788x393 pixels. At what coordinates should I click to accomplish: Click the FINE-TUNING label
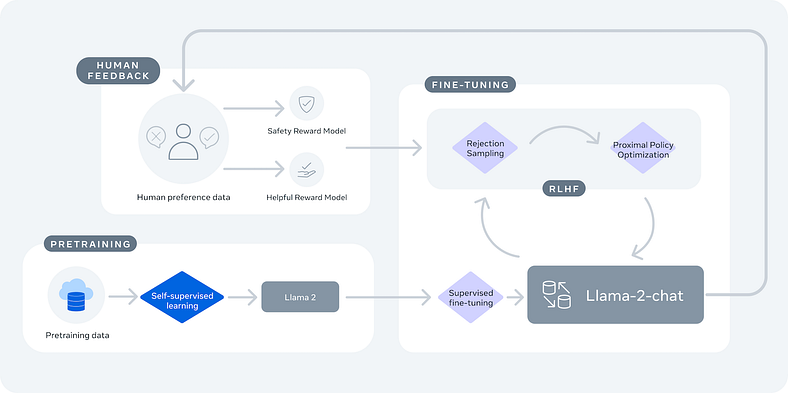(x=470, y=84)
